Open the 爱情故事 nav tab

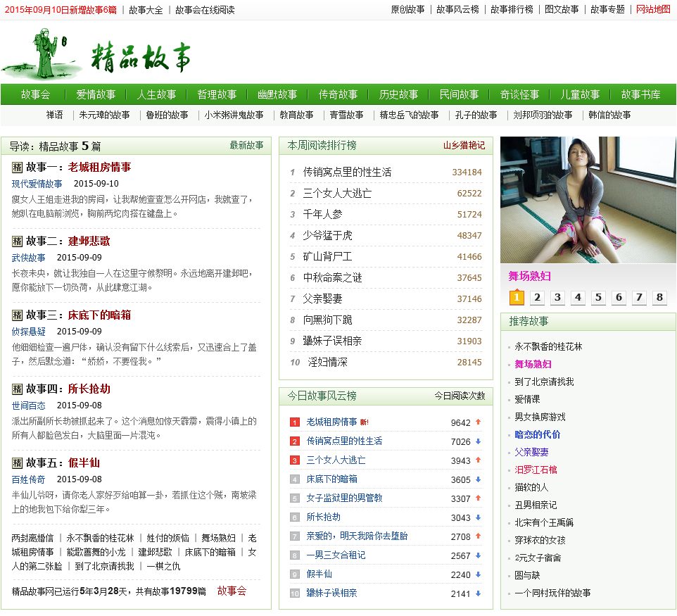click(96, 94)
